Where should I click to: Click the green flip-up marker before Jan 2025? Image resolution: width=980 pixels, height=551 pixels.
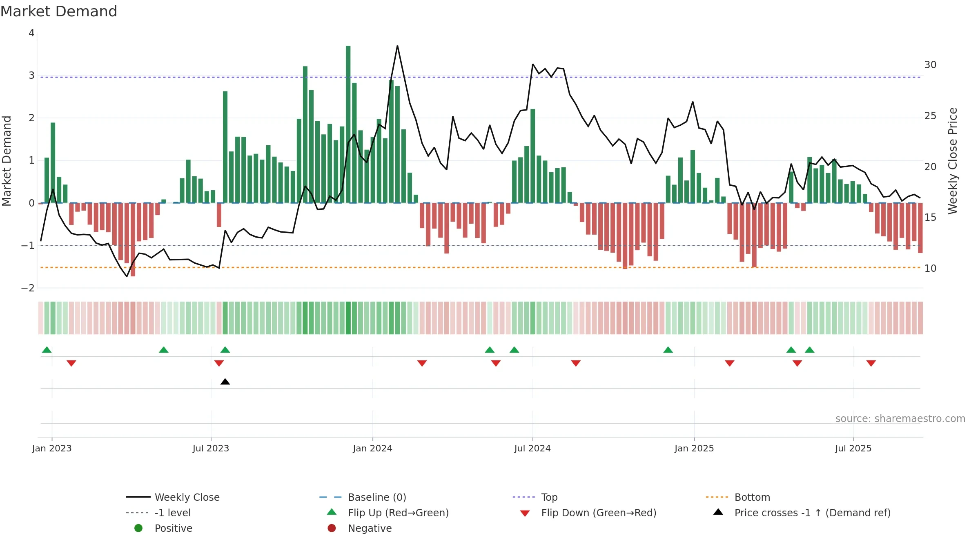pos(668,350)
